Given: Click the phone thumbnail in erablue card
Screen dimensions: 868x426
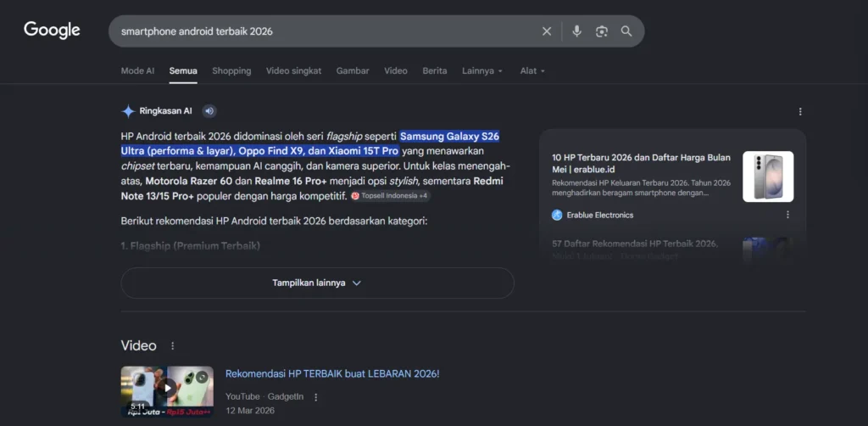Looking at the screenshot, I should [x=768, y=177].
